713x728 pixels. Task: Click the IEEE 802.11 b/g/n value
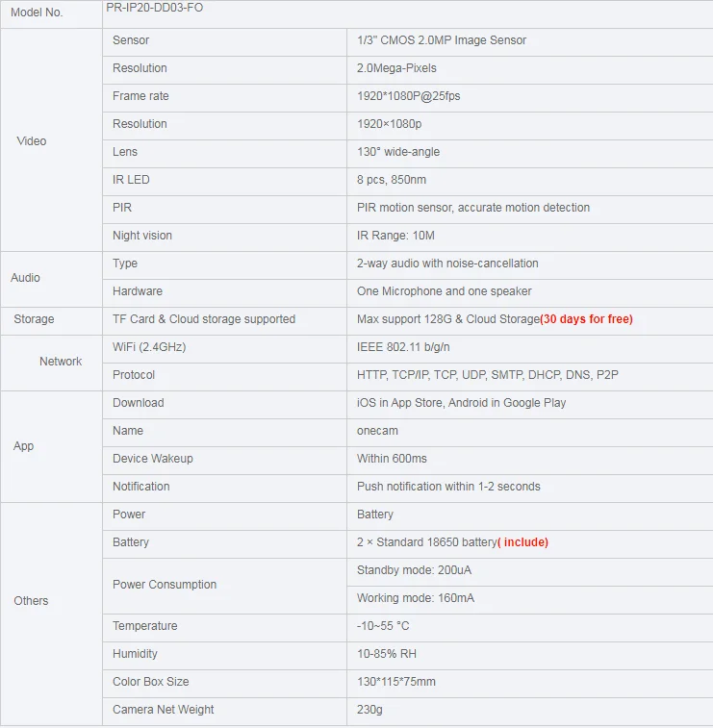click(x=403, y=347)
